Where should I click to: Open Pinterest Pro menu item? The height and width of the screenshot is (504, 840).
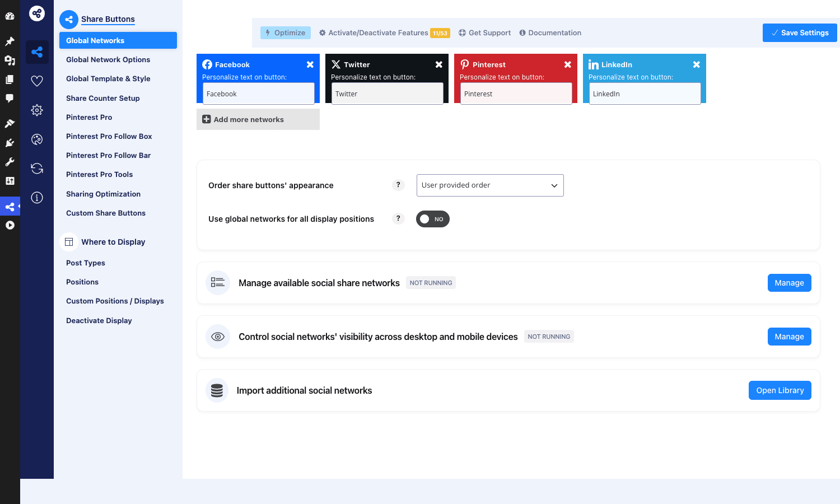[89, 117]
